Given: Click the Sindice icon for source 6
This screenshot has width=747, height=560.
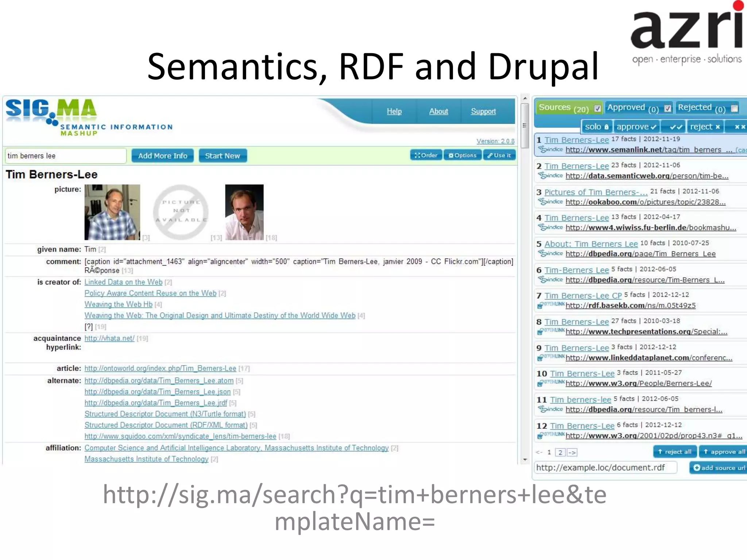Looking at the screenshot, I should click(550, 280).
